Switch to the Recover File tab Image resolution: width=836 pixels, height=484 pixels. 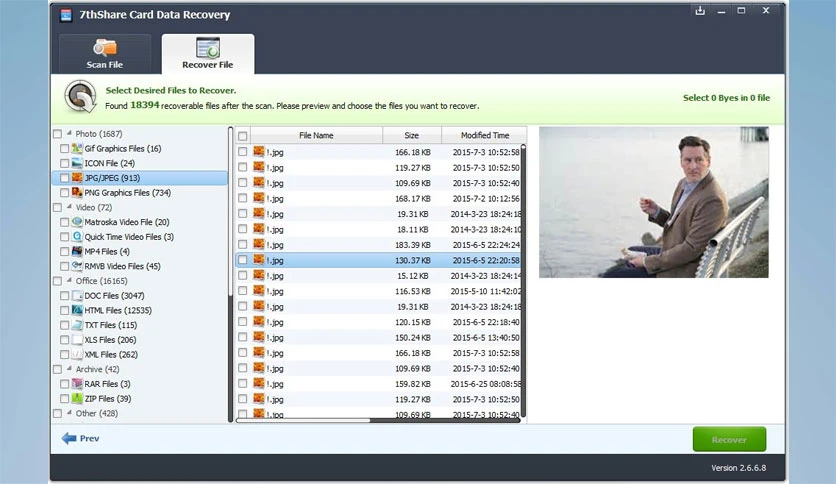click(x=208, y=54)
